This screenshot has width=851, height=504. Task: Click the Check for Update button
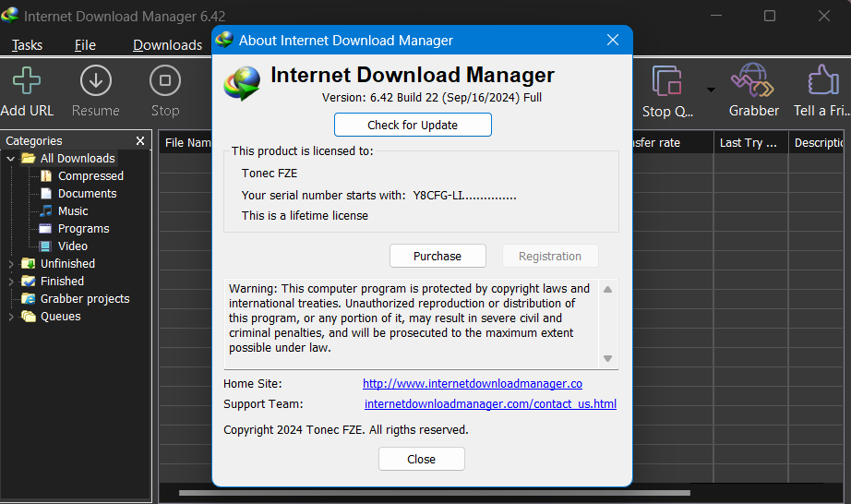tap(413, 125)
